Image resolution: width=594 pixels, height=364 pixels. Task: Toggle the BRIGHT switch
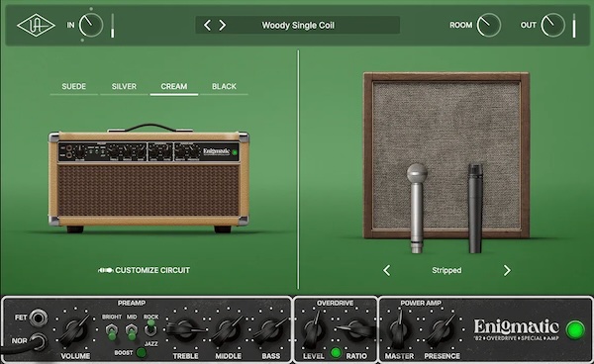pos(111,331)
